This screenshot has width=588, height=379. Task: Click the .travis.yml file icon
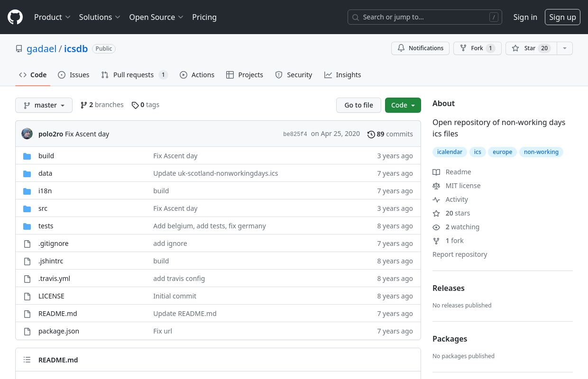27,279
